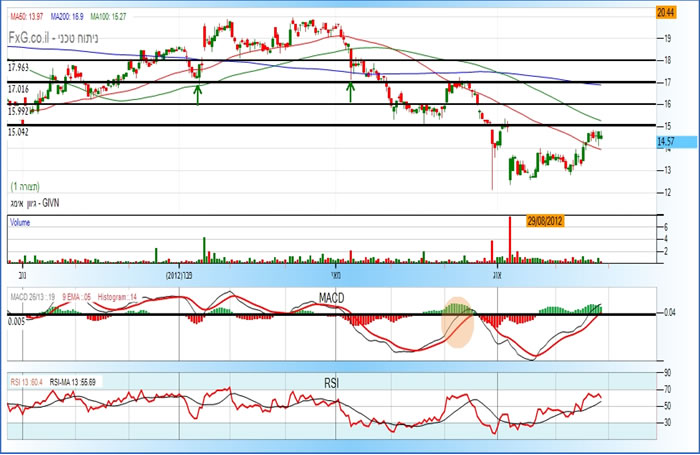Click the MACD panel heading
Viewport: 700px width, 455px height.
point(332,297)
